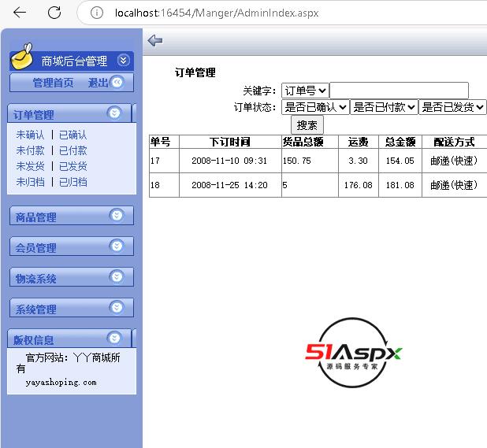
Task: Click the yayashoping.com text
Action: (61, 382)
